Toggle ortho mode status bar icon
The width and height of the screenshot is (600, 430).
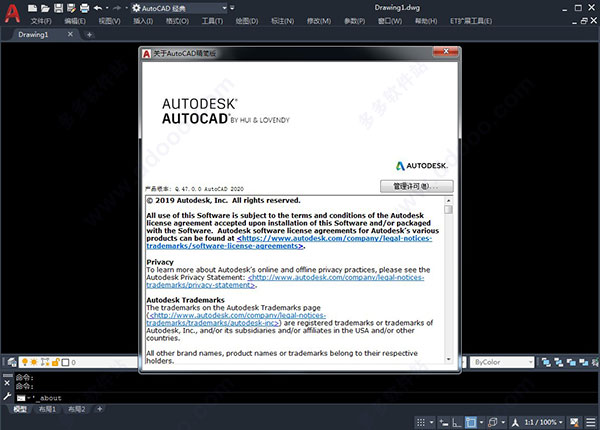[x=456, y=422]
